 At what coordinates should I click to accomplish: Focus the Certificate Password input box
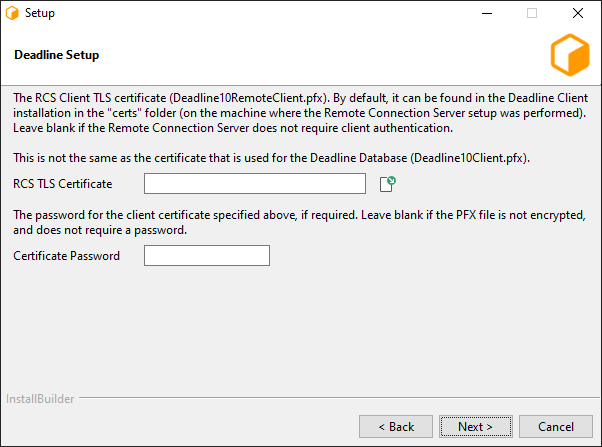pyautogui.click(x=207, y=256)
